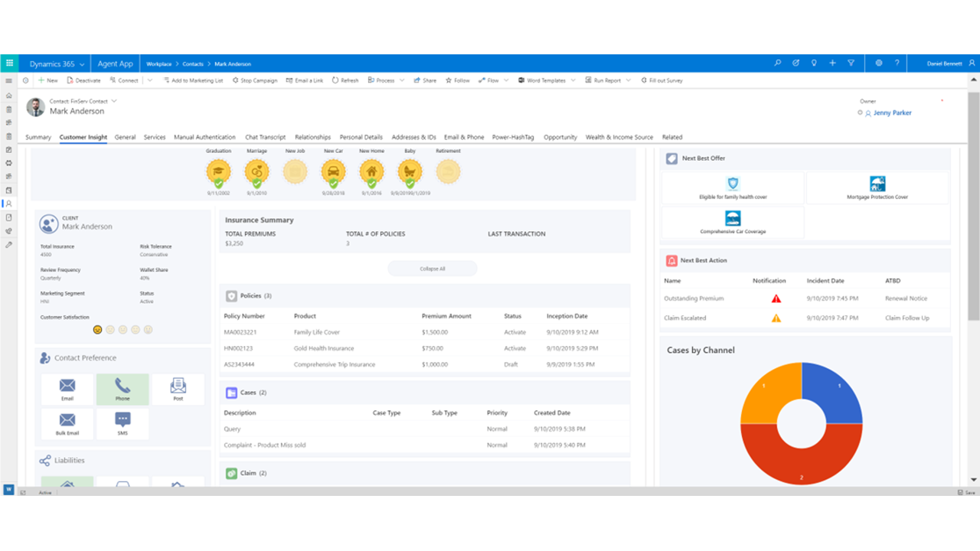Click Save in the status bar
The height and width of the screenshot is (551, 980).
click(967, 492)
